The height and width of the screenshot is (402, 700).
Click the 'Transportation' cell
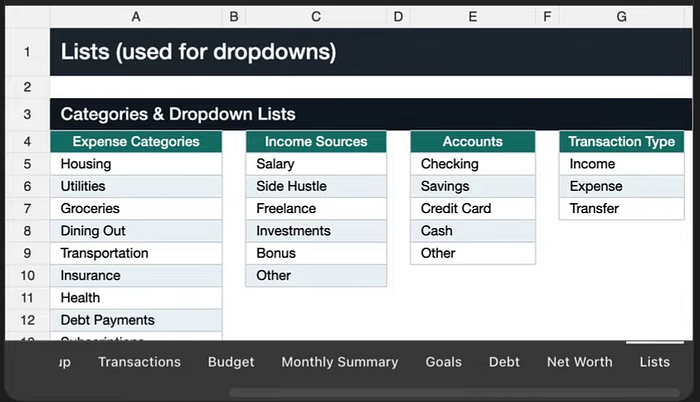[136, 253]
